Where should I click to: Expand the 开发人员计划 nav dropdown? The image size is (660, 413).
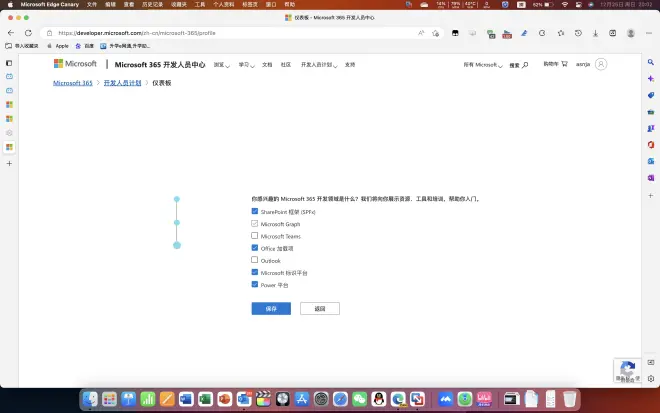(319, 65)
